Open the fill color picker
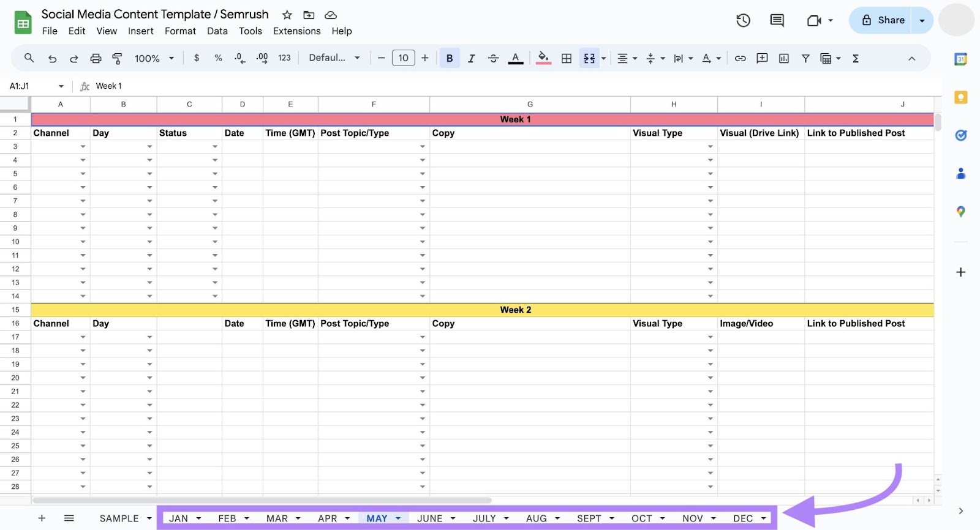The image size is (980, 530). [543, 58]
